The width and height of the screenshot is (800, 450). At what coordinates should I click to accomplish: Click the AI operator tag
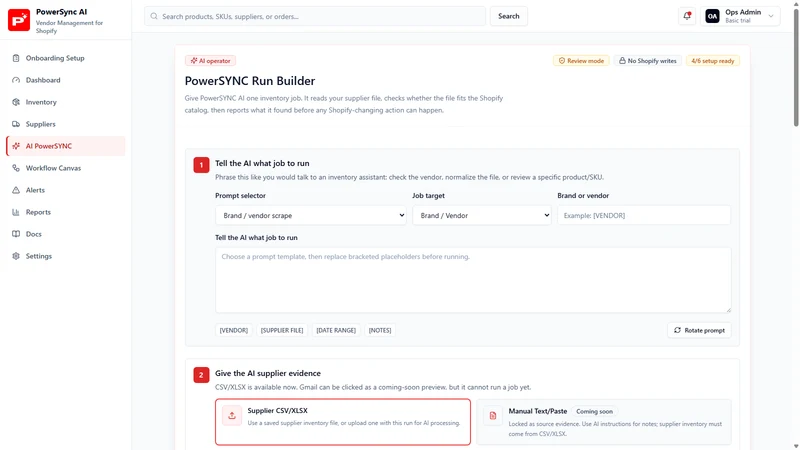point(210,61)
